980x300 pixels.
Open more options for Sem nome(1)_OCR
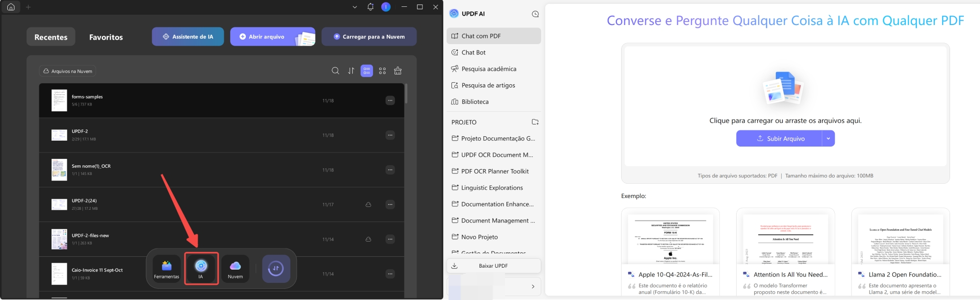[390, 170]
